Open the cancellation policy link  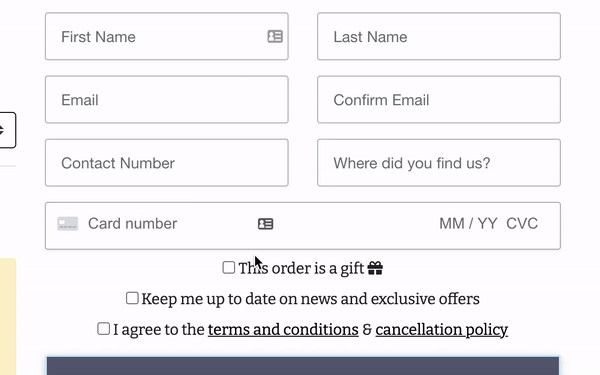(x=442, y=329)
